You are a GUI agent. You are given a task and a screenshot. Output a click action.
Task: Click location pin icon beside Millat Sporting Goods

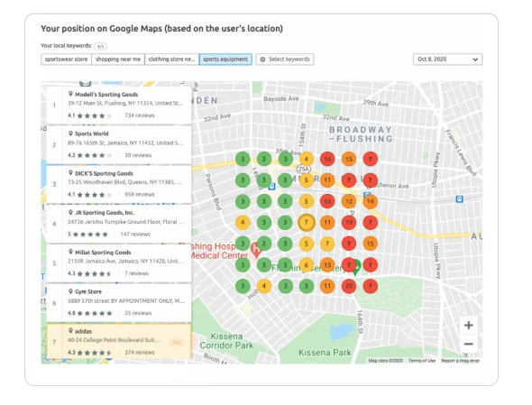tap(70, 252)
